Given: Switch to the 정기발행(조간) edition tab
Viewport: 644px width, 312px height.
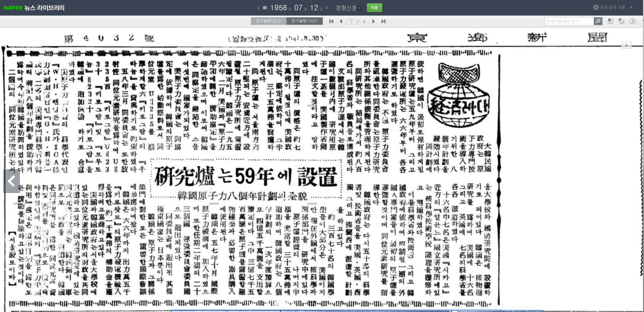Looking at the screenshot, I should pyautogui.click(x=269, y=21).
